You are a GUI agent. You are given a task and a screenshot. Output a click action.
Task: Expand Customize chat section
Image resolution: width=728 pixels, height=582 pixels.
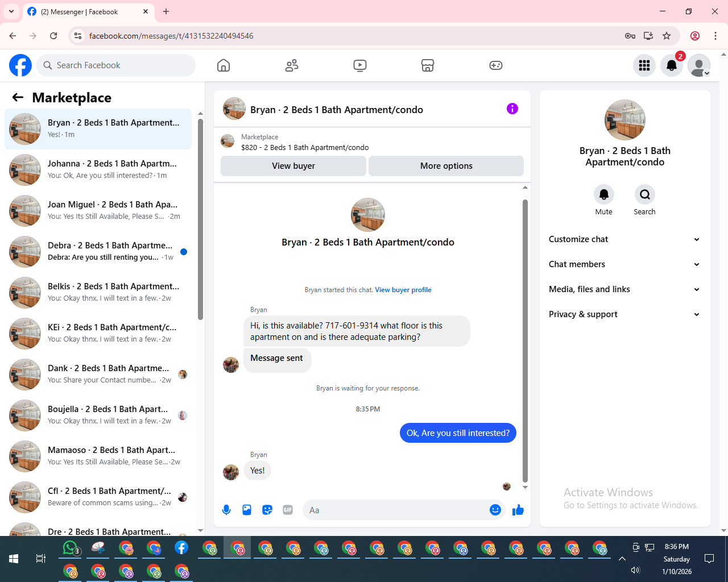pos(624,239)
